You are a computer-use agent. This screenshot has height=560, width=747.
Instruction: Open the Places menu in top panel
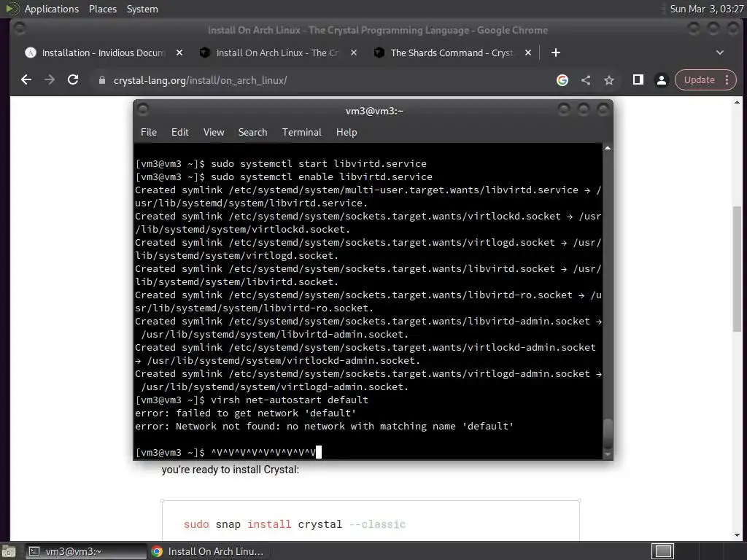[x=102, y=9]
